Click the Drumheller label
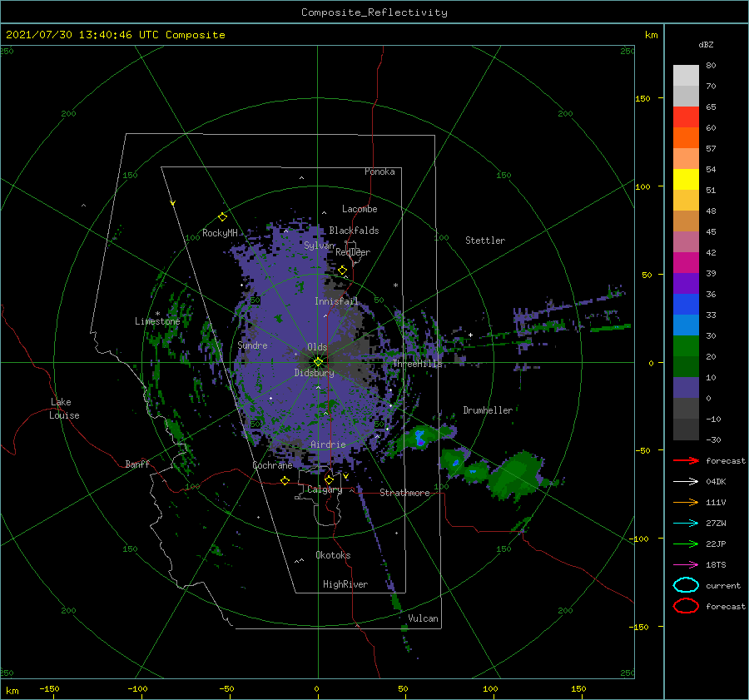Viewport: 749px width, 700px height. pyautogui.click(x=487, y=410)
